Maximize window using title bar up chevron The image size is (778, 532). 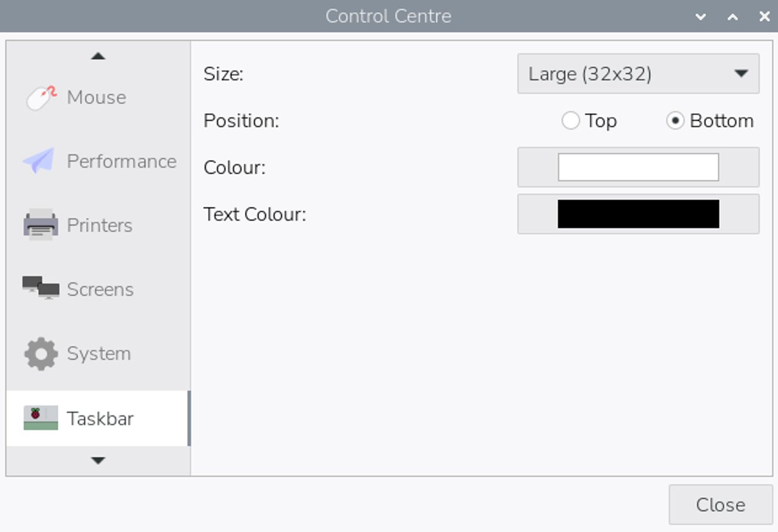733,16
